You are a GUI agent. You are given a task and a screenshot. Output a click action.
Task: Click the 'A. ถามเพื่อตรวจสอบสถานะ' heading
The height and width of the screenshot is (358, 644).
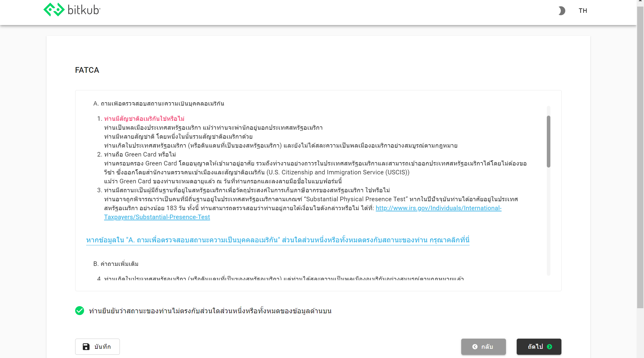[159, 103]
